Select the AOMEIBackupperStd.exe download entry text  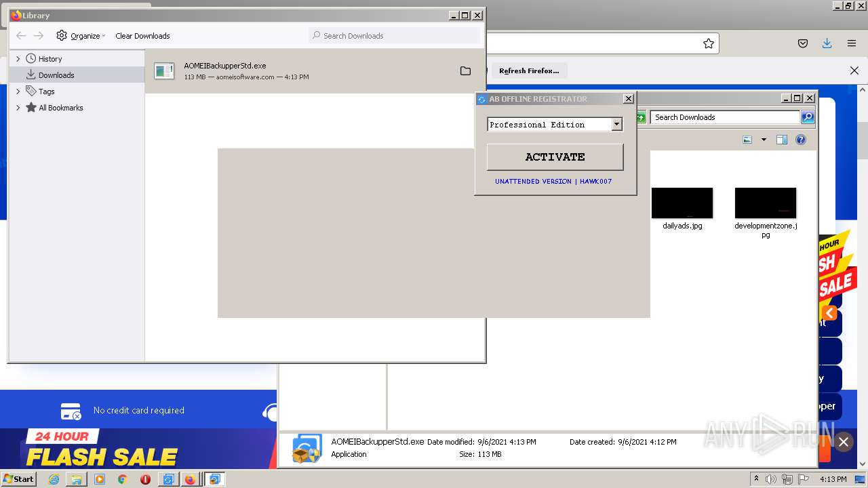225,66
